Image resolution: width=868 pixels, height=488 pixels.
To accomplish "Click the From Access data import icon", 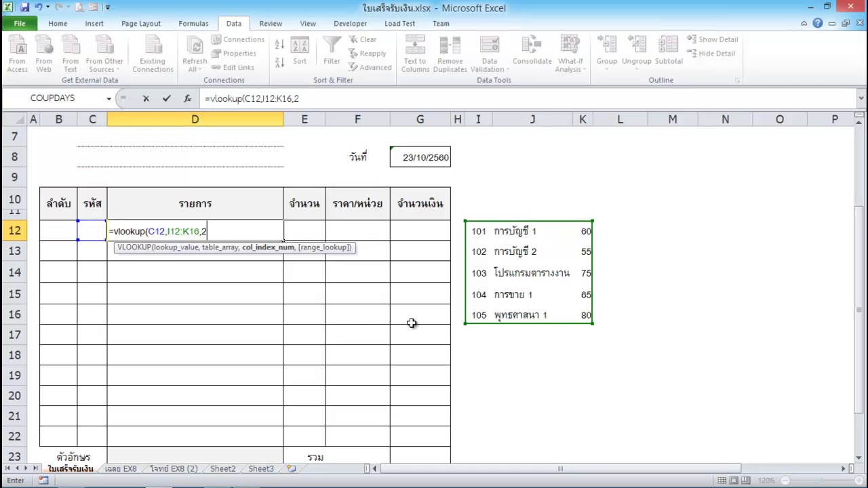I will point(18,54).
